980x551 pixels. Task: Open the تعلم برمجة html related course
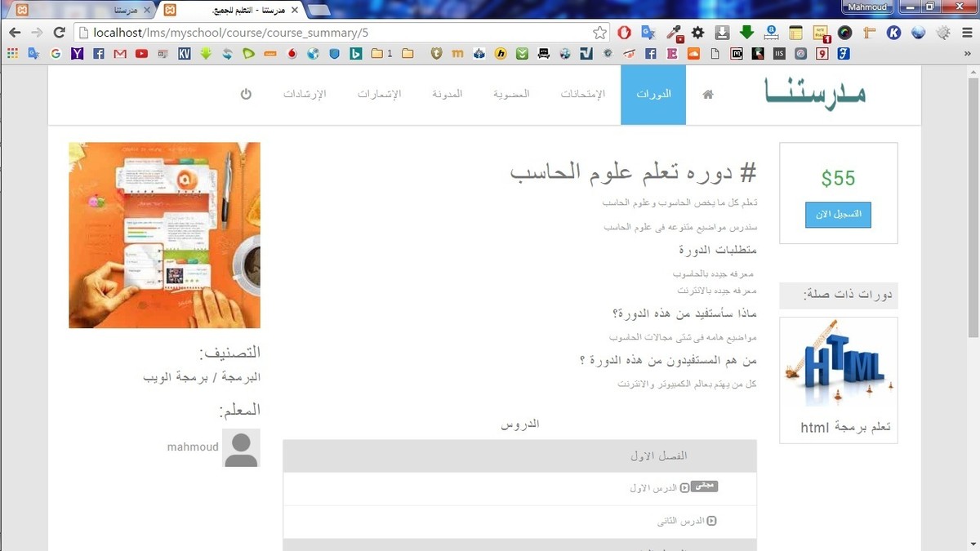click(x=845, y=428)
